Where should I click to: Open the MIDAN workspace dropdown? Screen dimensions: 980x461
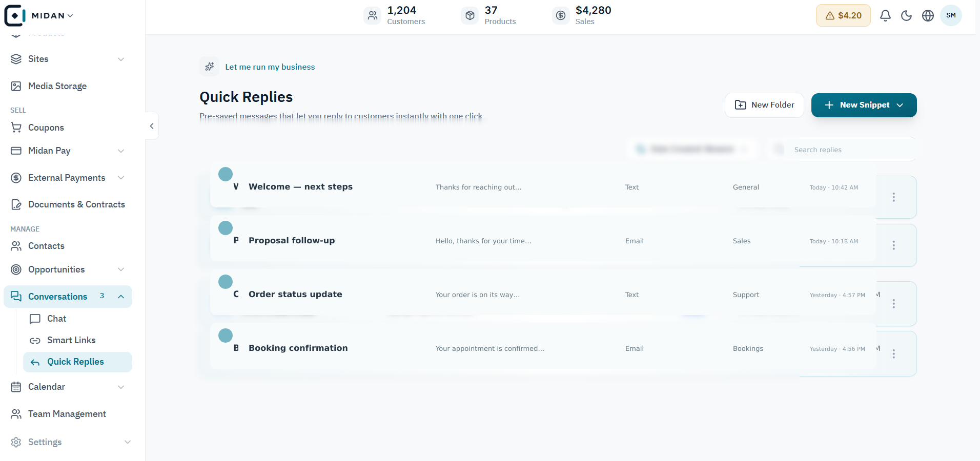point(52,16)
